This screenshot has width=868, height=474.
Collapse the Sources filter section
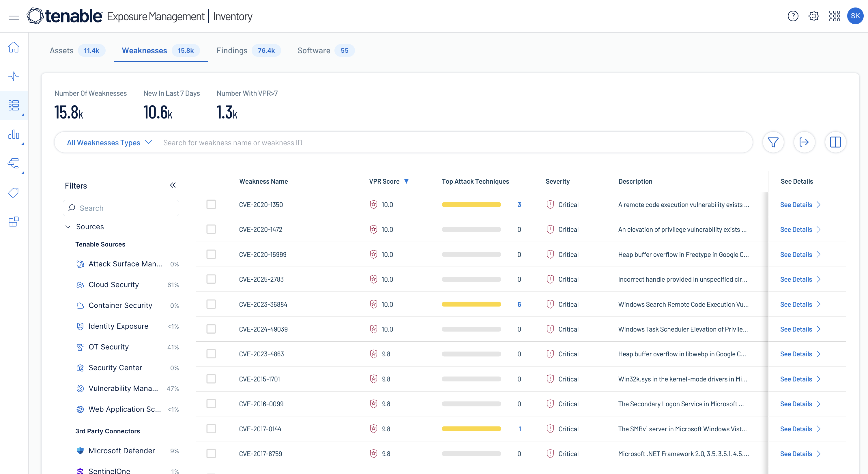click(68, 227)
